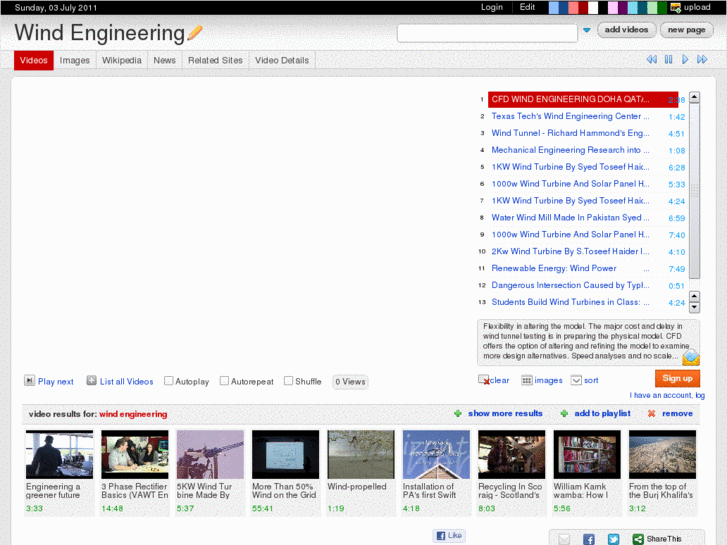Skip to next video with fast-forward control
This screenshot has height=545, width=727.
702,59
